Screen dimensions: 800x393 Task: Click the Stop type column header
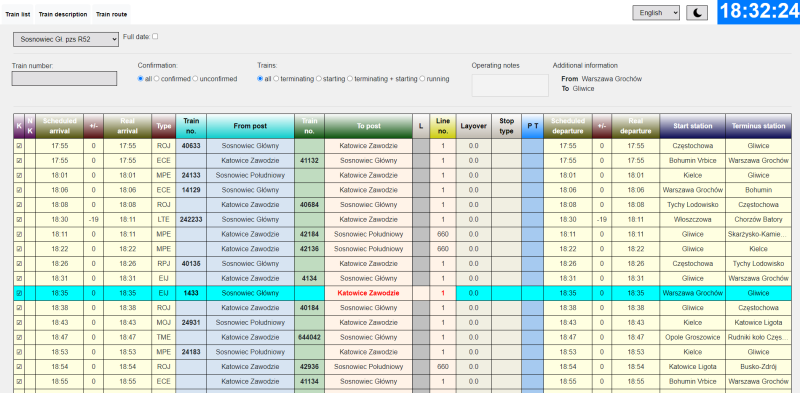point(507,126)
